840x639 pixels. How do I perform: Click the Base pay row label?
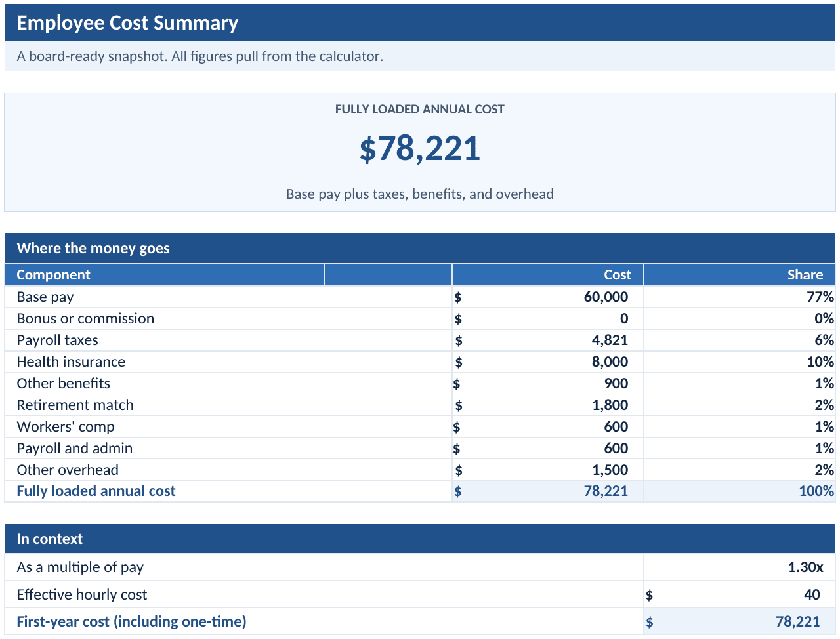tap(45, 297)
